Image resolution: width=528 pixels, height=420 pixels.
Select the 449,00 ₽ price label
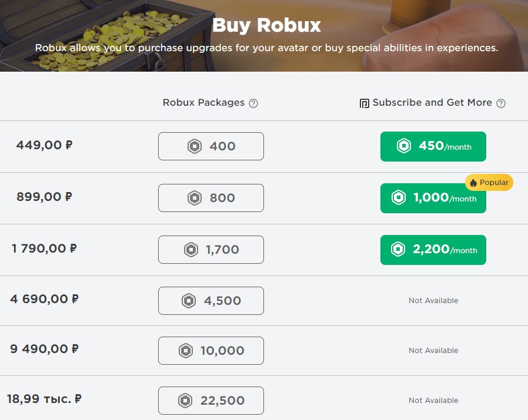(45, 145)
